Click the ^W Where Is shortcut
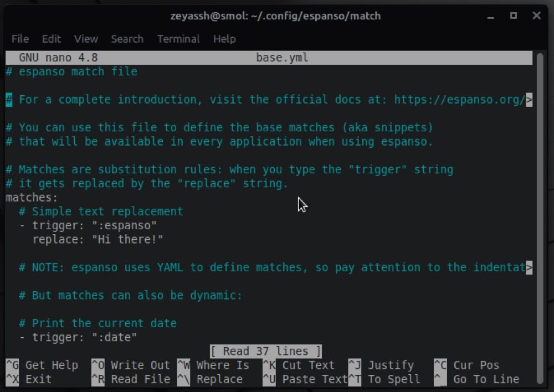This screenshot has width=554, height=392. point(213,365)
